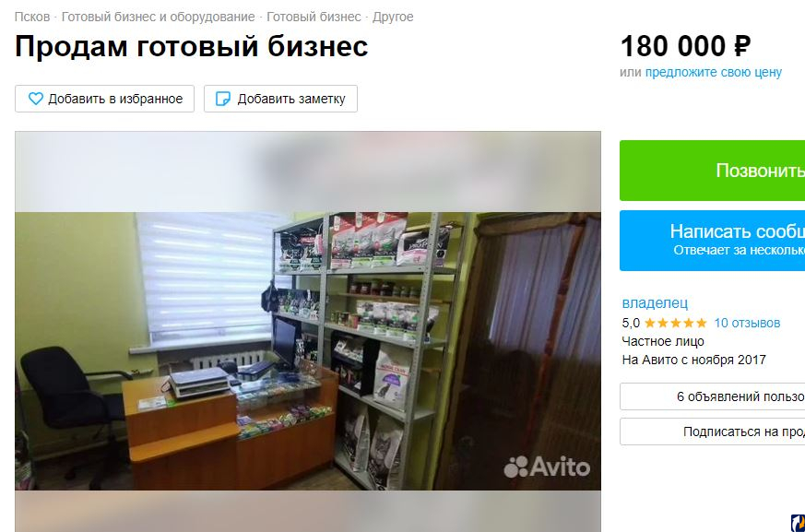
Task: Open the владелец seller profile link
Action: pyautogui.click(x=655, y=303)
